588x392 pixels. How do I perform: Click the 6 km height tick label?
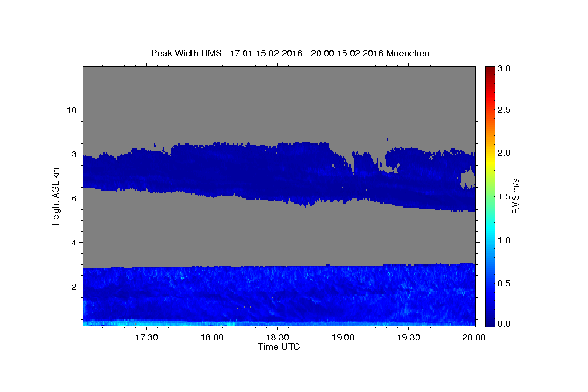(x=73, y=198)
